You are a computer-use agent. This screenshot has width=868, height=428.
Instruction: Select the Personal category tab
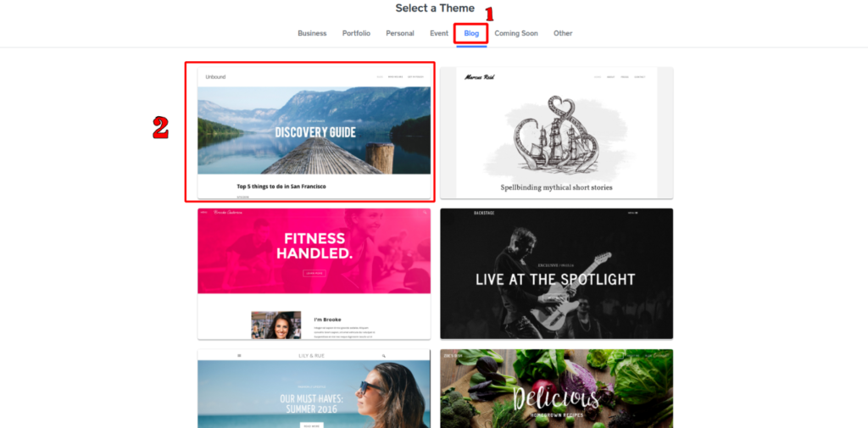400,33
